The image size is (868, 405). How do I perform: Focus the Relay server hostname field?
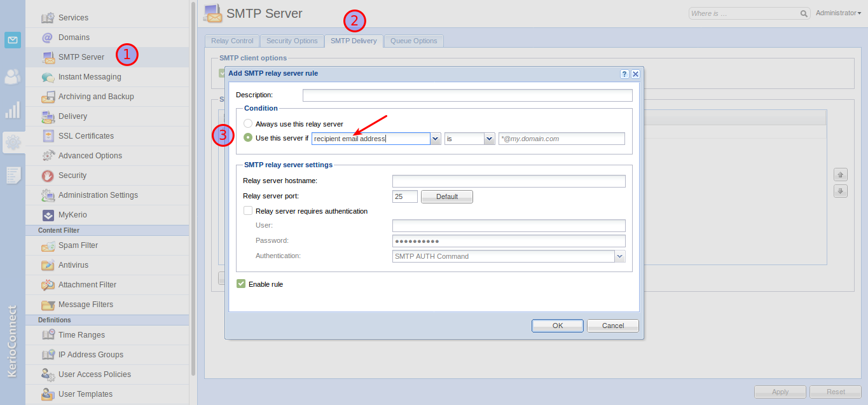(509, 181)
